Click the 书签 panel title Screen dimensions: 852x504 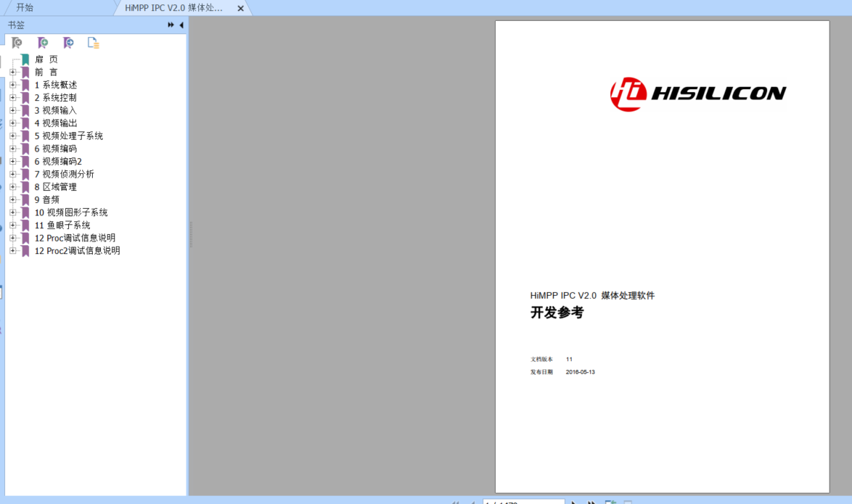click(16, 25)
